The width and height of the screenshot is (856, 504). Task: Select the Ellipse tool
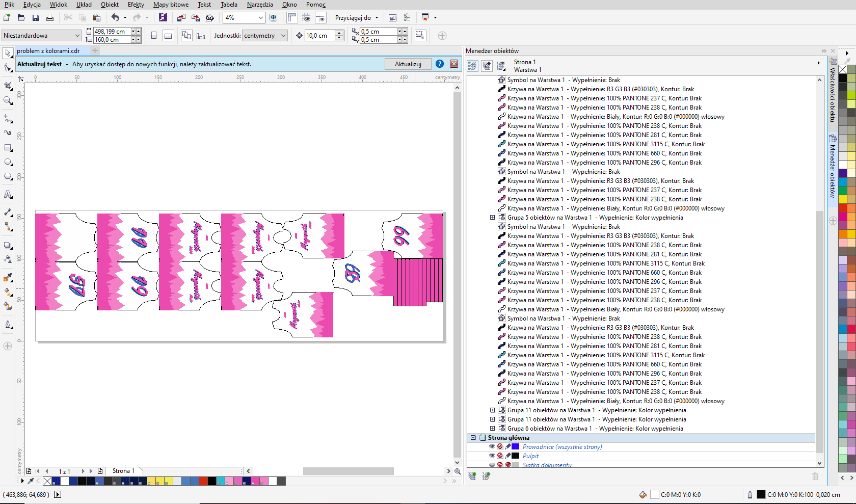(x=8, y=162)
